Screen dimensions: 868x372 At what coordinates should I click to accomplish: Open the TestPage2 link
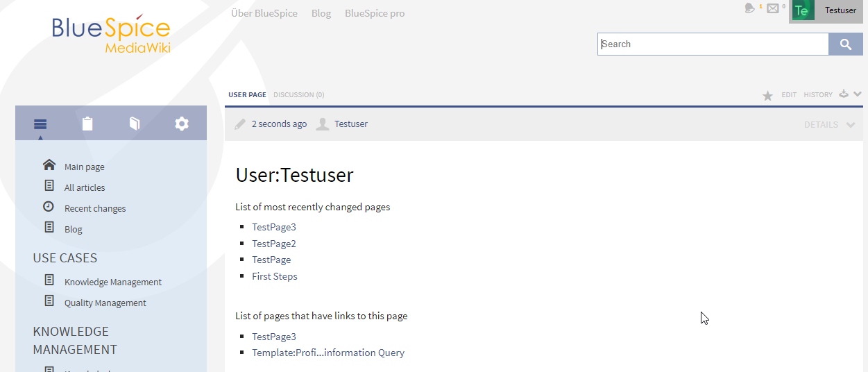click(x=273, y=244)
